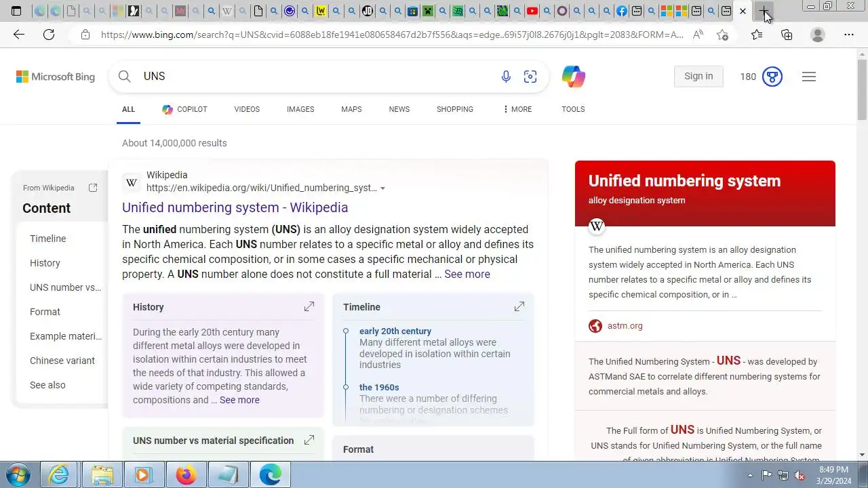The height and width of the screenshot is (488, 868).
Task: View site information lock icon
Action: pos(85,35)
